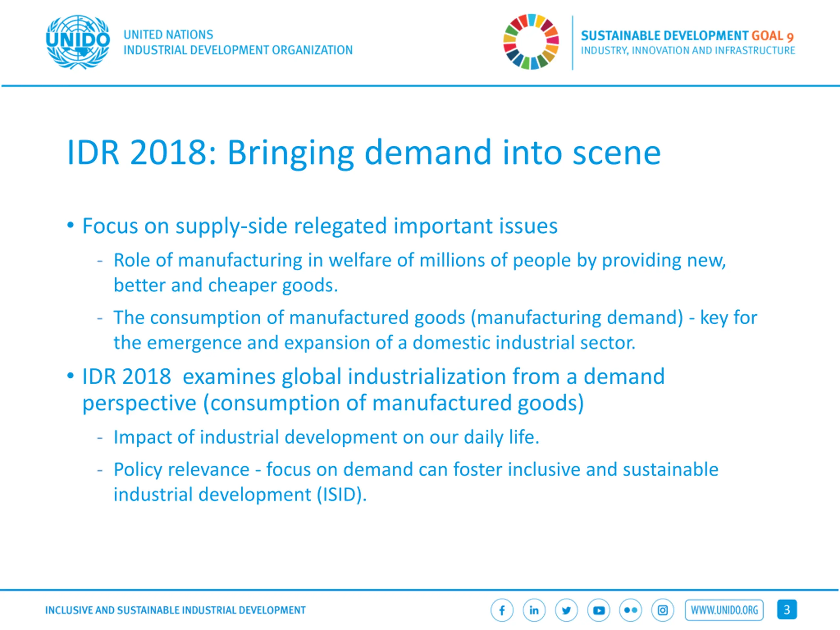Open the Flickr icon in footer
Image resolution: width=840 pixels, height=630 pixels.
(630, 610)
